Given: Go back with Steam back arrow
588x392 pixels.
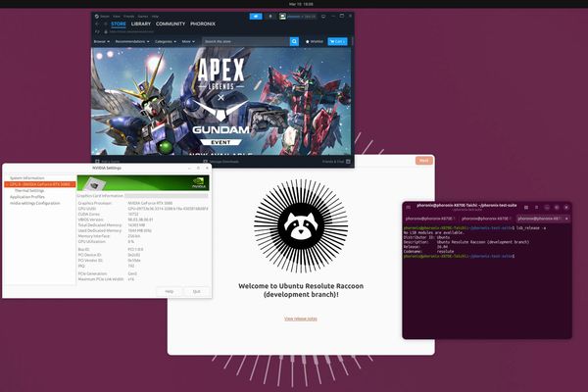Looking at the screenshot, I should click(97, 24).
